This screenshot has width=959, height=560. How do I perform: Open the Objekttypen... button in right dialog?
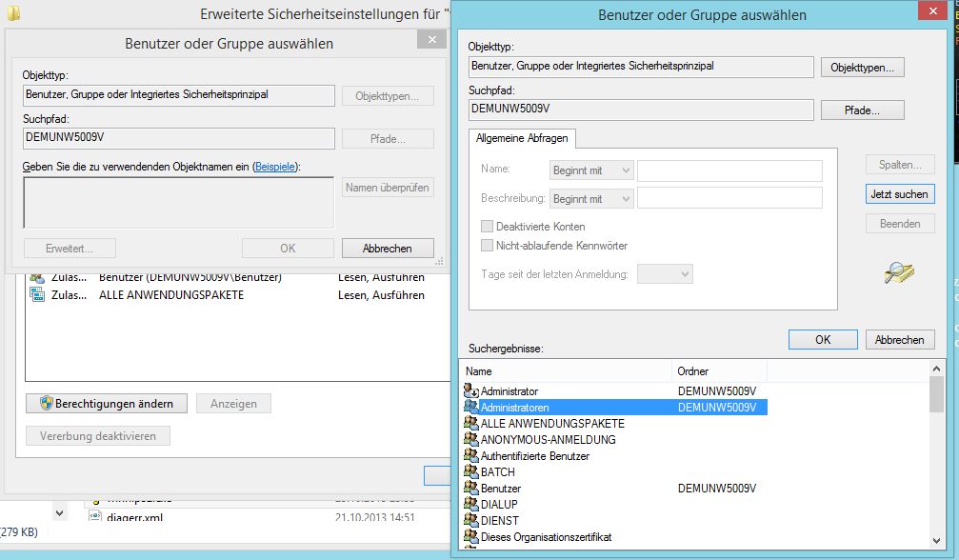pos(862,68)
